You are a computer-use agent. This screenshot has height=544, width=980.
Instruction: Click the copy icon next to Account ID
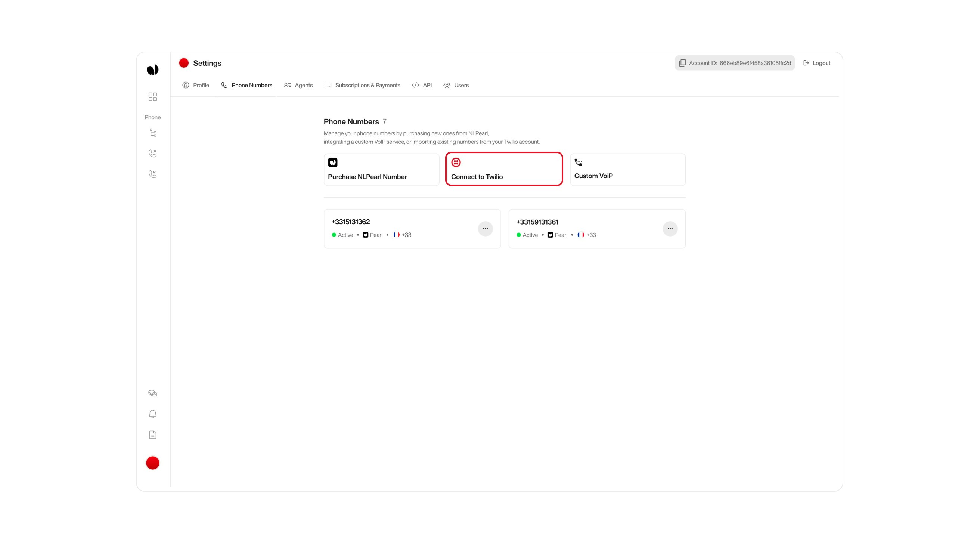coord(682,63)
